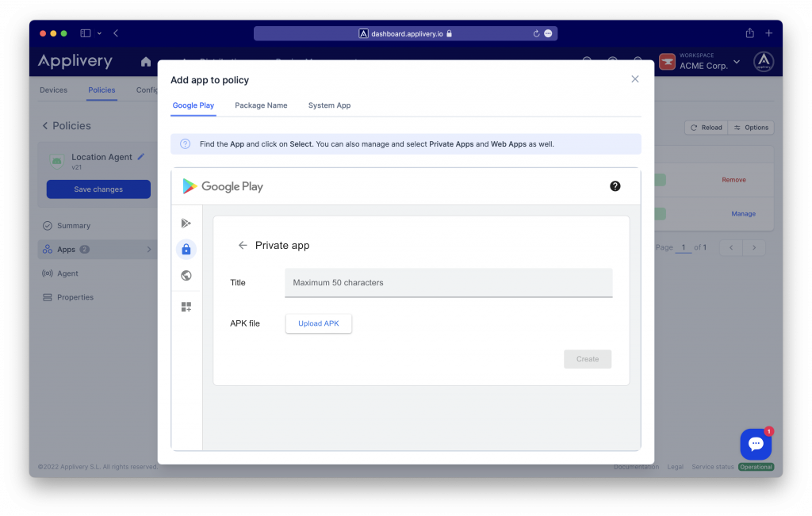
Task: Click the Manage link
Action: (x=743, y=214)
